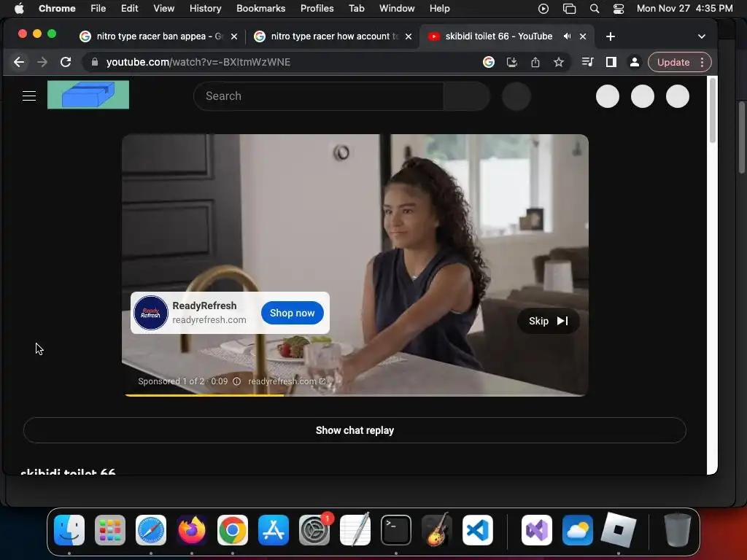
Task: Close the nitro type racer ban tab
Action: coord(234,36)
